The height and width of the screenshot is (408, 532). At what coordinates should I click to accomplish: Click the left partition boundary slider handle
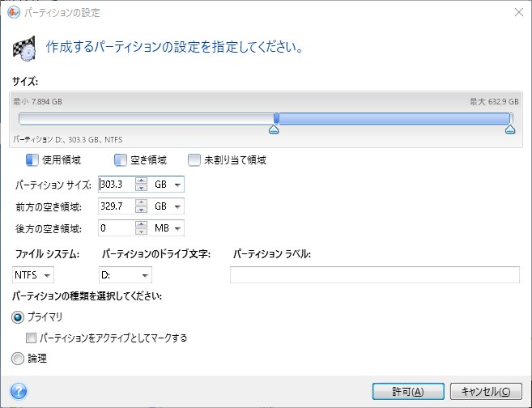click(x=274, y=130)
